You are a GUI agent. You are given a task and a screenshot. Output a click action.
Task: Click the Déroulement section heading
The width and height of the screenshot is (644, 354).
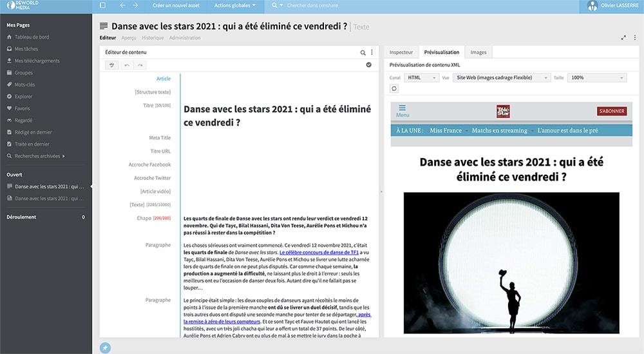coord(21,217)
